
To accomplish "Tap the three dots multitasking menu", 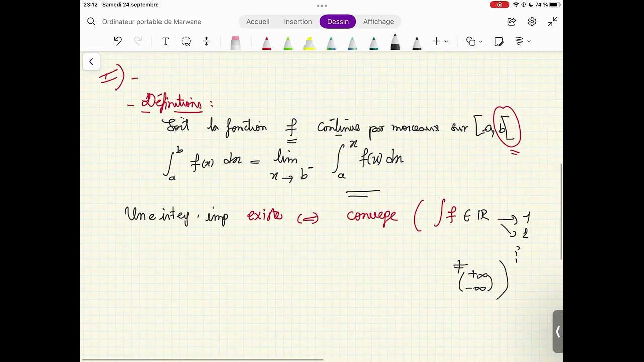I will point(322,6).
